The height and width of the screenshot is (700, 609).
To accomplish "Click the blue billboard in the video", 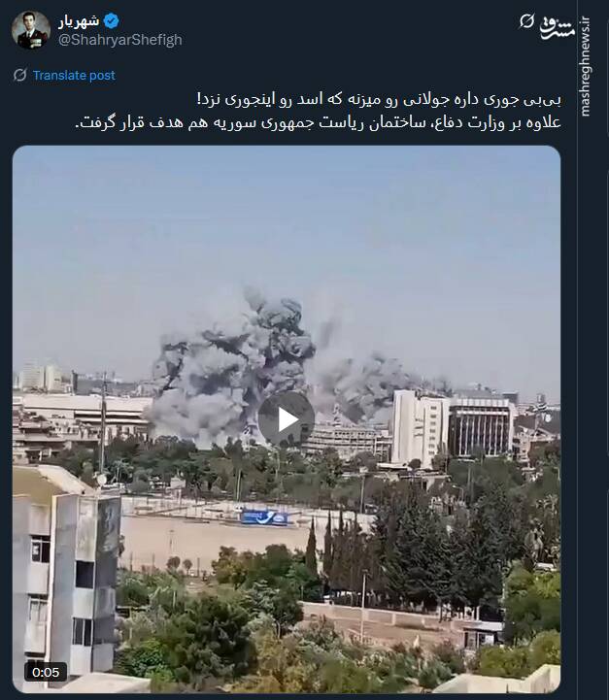I will (x=264, y=517).
